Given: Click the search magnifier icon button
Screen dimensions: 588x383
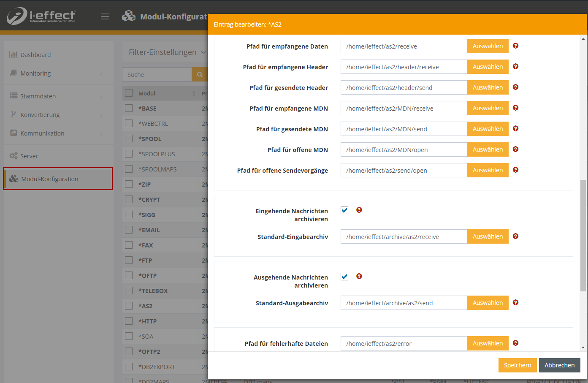Looking at the screenshot, I should [x=200, y=75].
